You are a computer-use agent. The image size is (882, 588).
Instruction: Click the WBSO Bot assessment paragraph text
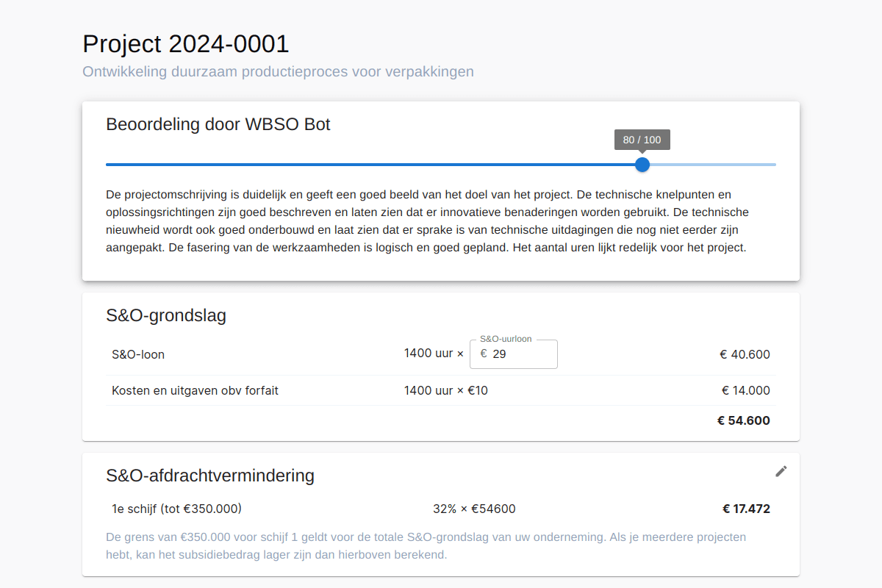[x=426, y=221]
